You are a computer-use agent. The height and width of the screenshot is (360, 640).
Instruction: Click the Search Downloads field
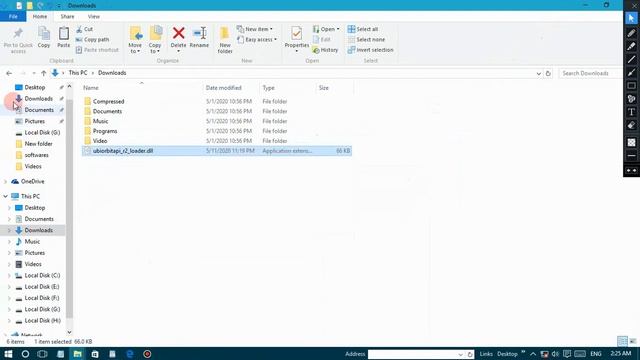590,73
